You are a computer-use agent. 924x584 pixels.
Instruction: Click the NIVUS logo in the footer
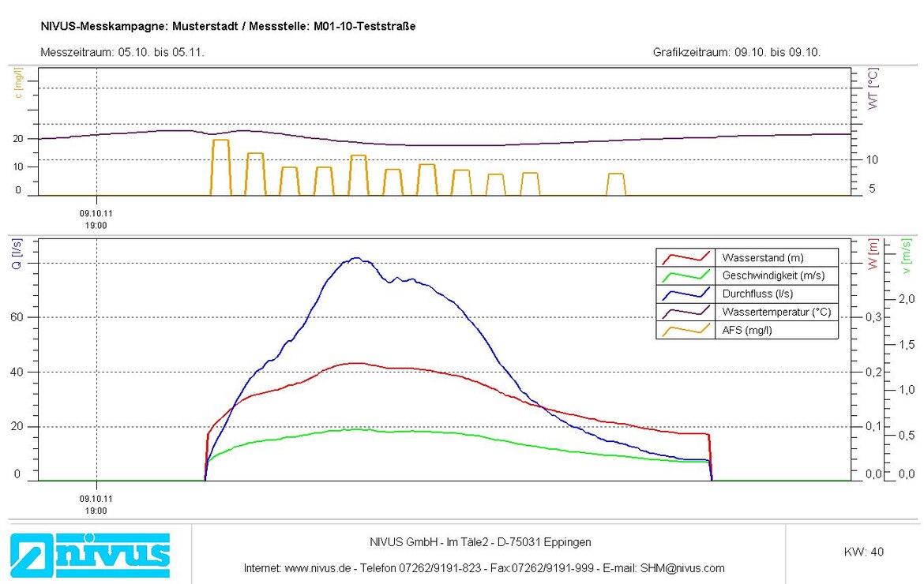(x=90, y=551)
